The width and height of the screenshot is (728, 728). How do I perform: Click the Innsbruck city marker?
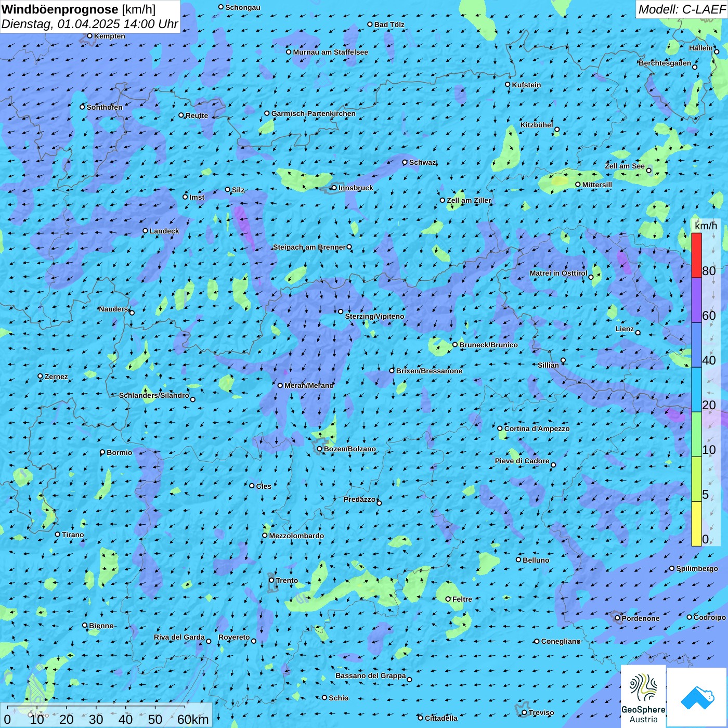(x=334, y=188)
